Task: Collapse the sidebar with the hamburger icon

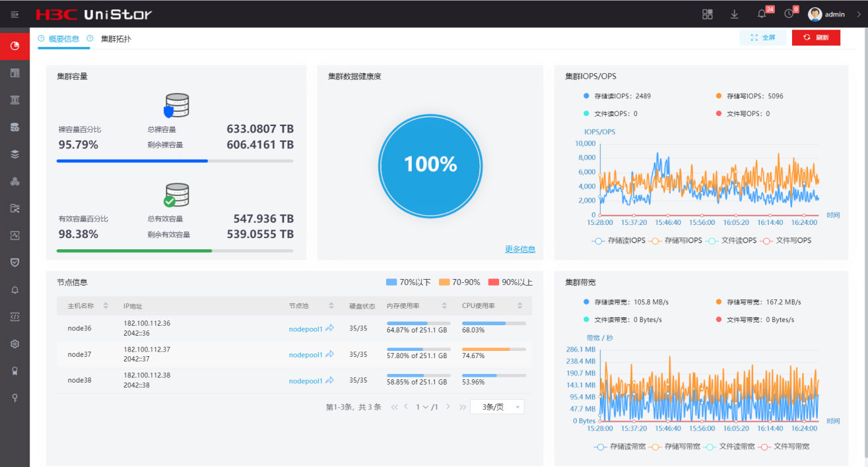Action: click(x=15, y=14)
